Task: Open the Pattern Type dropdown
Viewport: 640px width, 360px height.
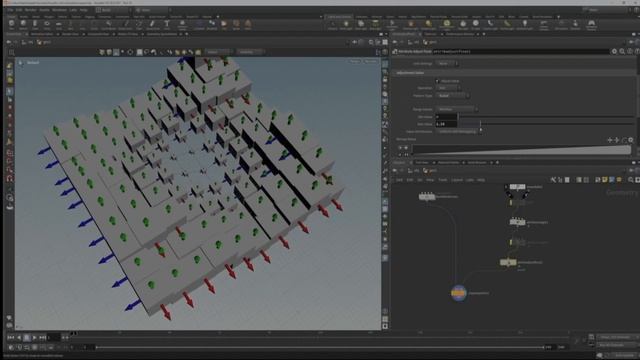Action: [452, 96]
